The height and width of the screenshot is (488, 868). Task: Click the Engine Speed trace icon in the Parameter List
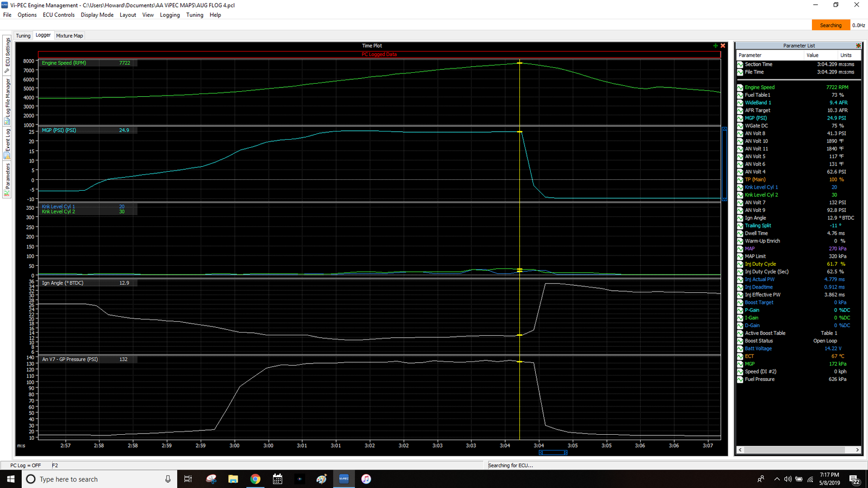pos(740,87)
